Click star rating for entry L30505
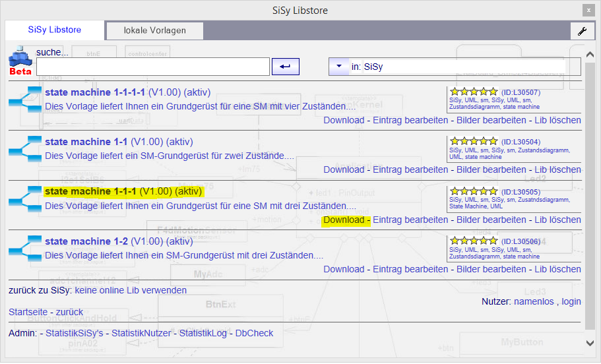The image size is (601, 364). tap(474, 191)
